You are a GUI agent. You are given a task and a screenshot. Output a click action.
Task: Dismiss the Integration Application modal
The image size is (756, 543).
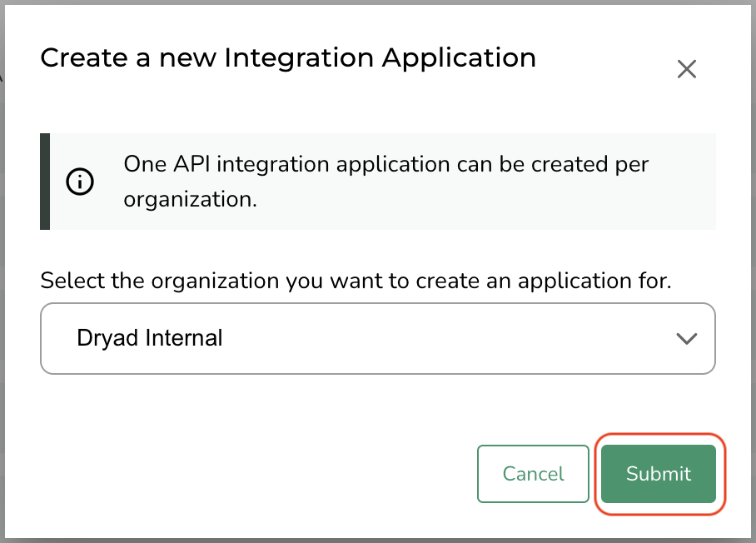point(686,69)
